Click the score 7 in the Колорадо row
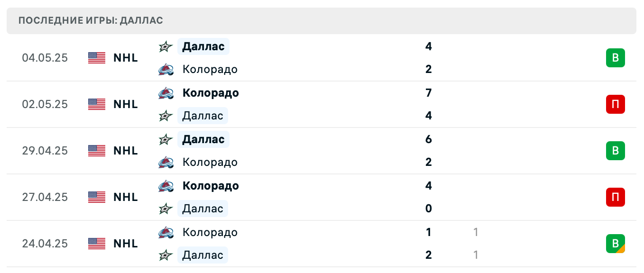Image resolution: width=644 pixels, height=273 pixels. point(429,93)
